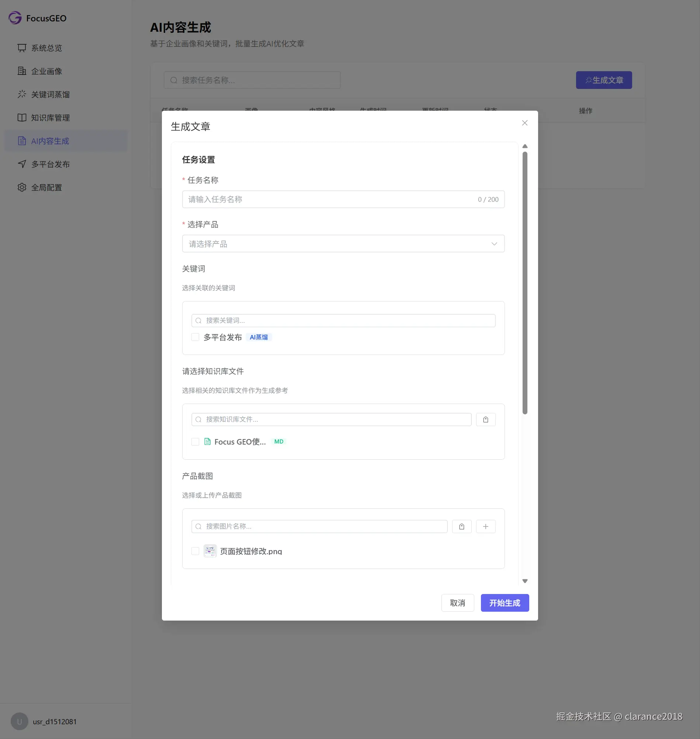
Task: Click the dialog's vertical scrollbar thumb
Action: click(x=524, y=283)
